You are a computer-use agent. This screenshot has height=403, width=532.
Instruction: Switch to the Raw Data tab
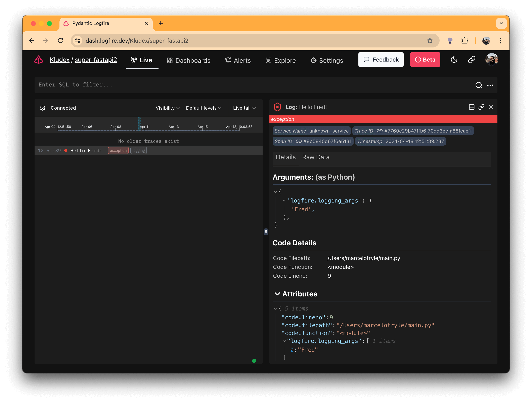316,157
